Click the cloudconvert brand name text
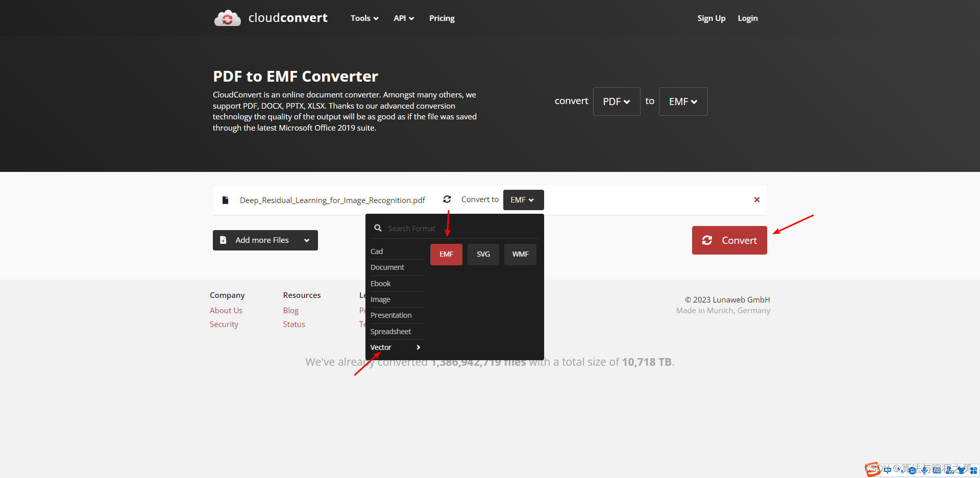Screen dimensions: 980x478 (288, 18)
